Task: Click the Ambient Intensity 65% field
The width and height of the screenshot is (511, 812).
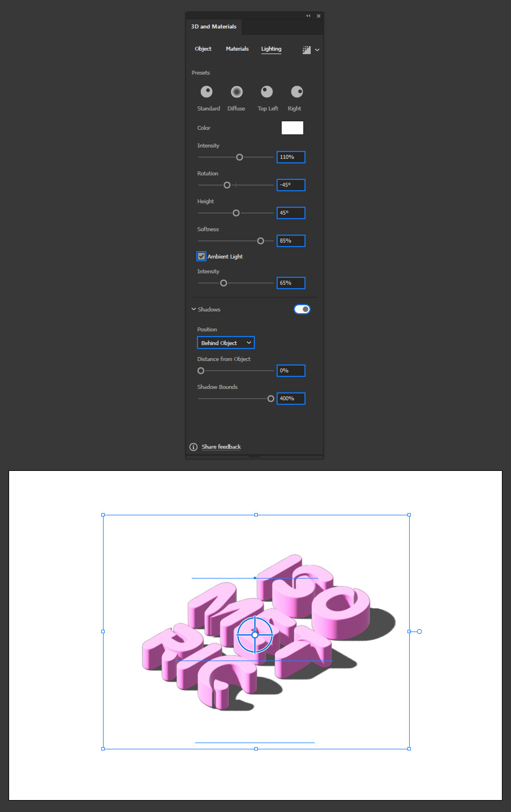Action: tap(291, 283)
